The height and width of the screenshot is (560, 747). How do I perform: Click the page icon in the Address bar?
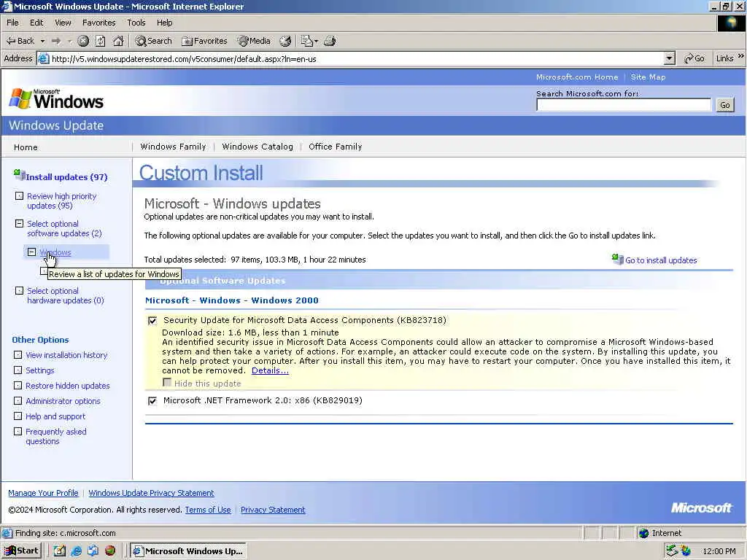44,58
